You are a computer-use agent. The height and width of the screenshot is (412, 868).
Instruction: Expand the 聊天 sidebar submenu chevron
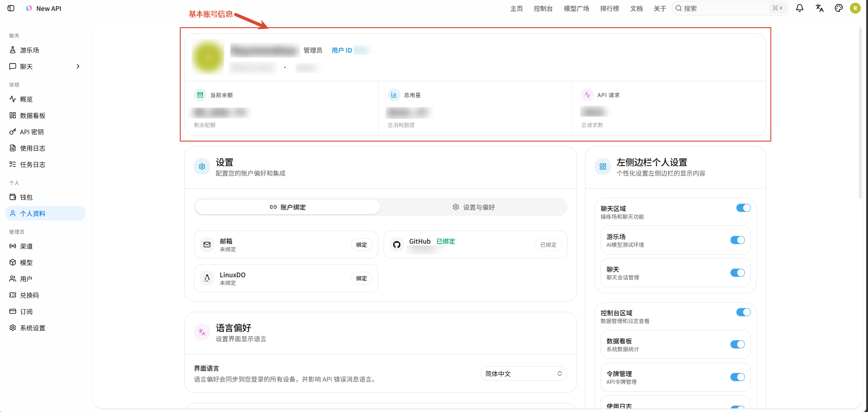click(78, 67)
